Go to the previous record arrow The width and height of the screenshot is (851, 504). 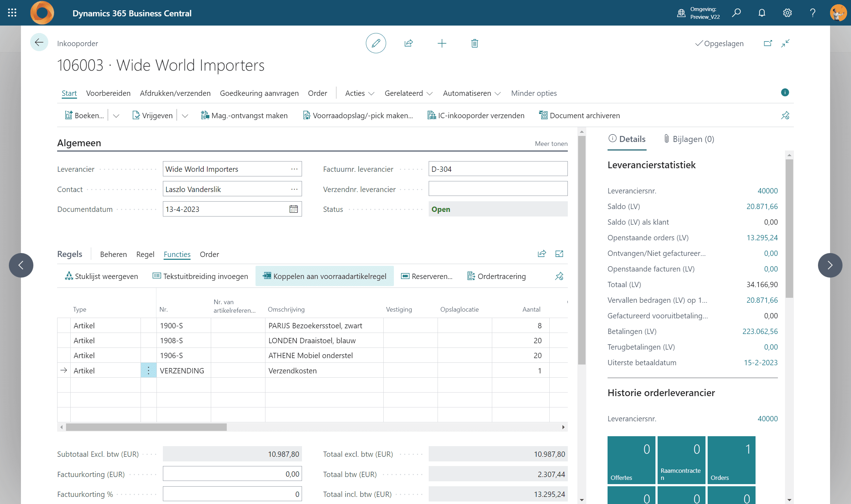21,265
